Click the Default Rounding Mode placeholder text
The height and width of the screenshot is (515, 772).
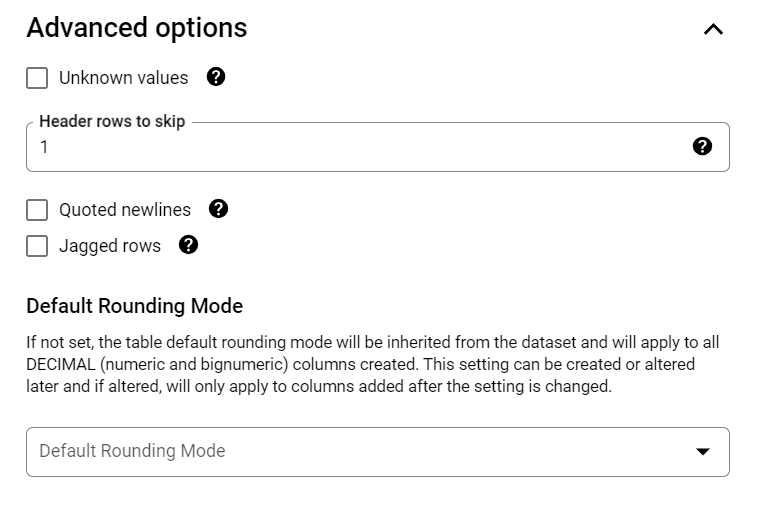tap(132, 451)
